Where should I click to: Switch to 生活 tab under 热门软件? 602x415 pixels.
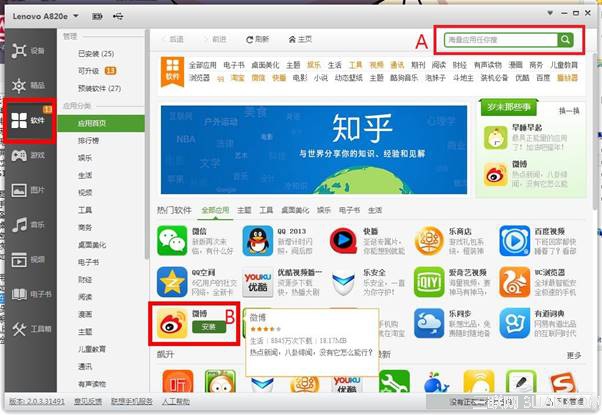(375, 210)
